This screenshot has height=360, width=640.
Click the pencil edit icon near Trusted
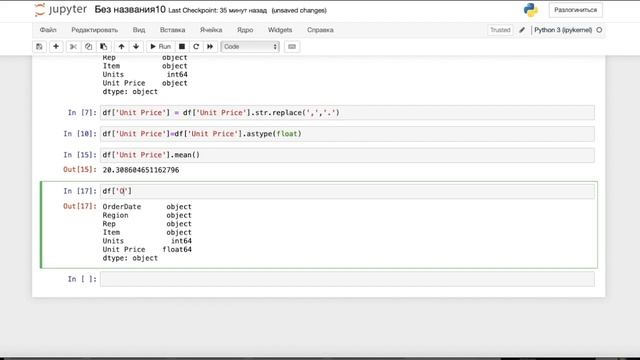pos(522,30)
